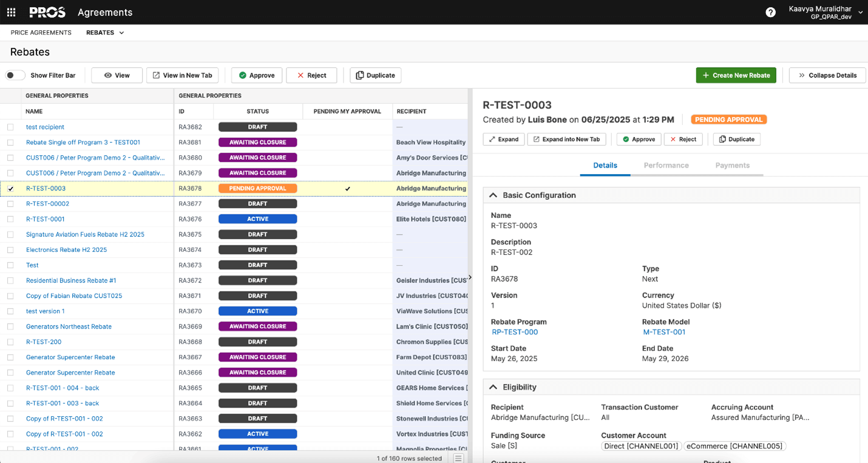
Task: Reject the rebate using toolbar Reject button
Action: coord(311,75)
